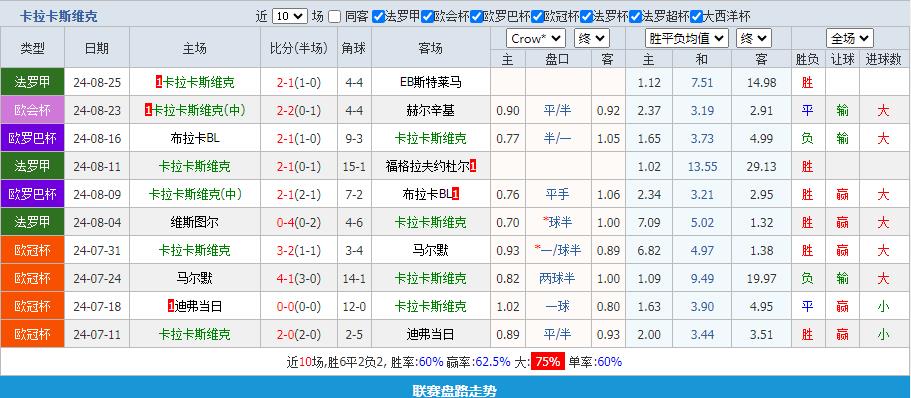Click score 0-4(0-2) at 维斯图尔
Image resolution: width=911 pixels, height=398 pixels.
[299, 222]
